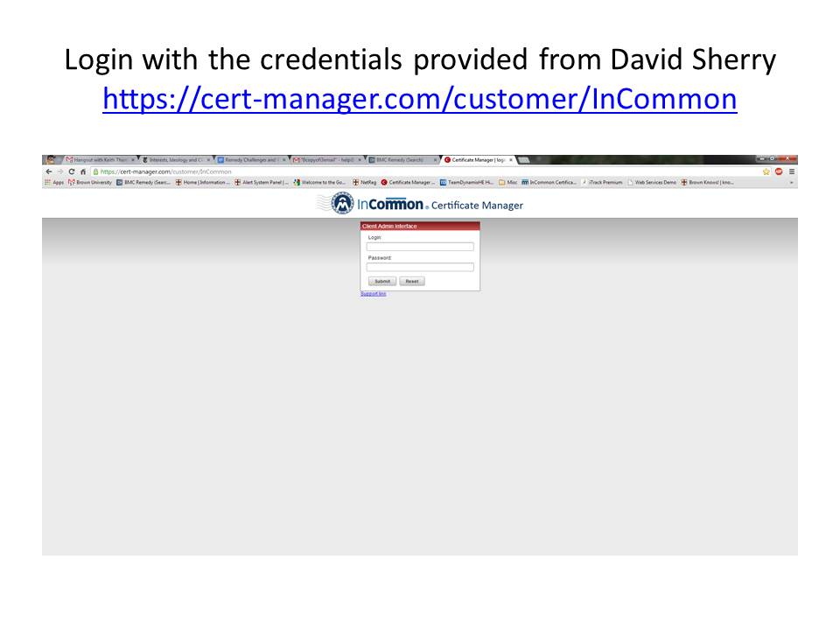Open the cert-manager.com hyperlink in the slide title
840x630 pixels.
point(420,99)
